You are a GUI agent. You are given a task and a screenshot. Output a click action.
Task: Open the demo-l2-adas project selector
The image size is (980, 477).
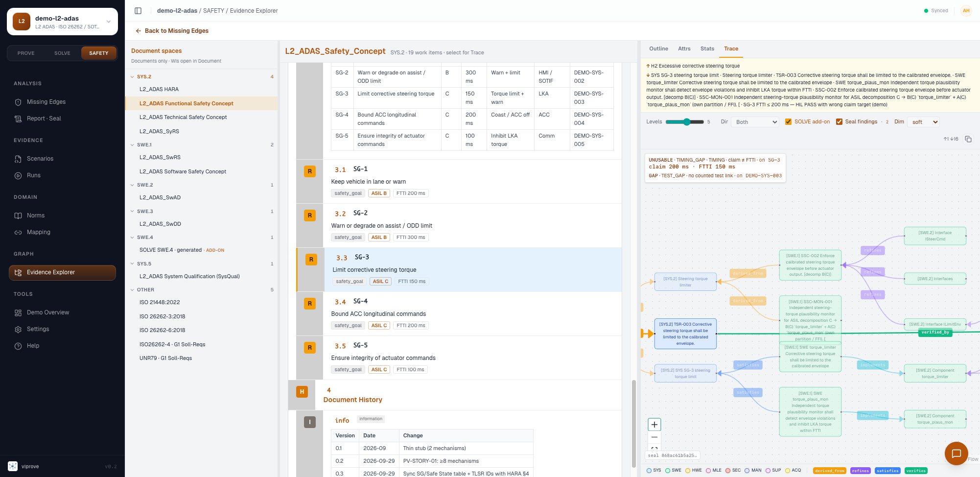[x=63, y=22]
